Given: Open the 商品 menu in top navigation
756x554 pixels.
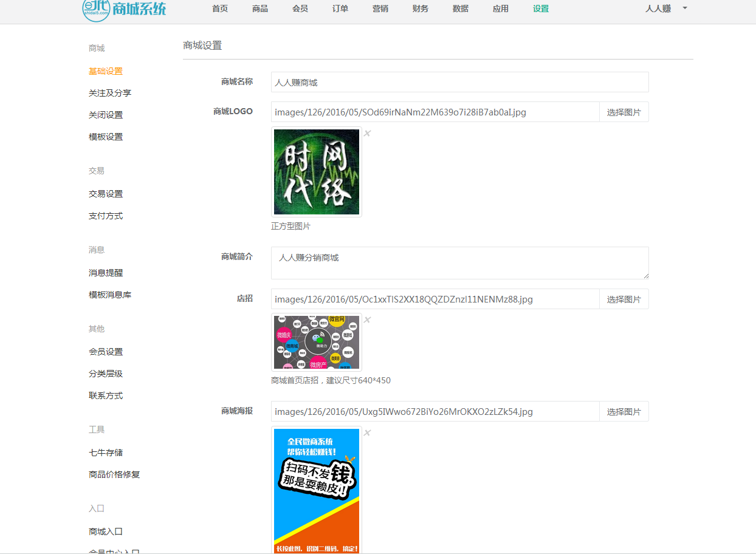Looking at the screenshot, I should coord(259,9).
